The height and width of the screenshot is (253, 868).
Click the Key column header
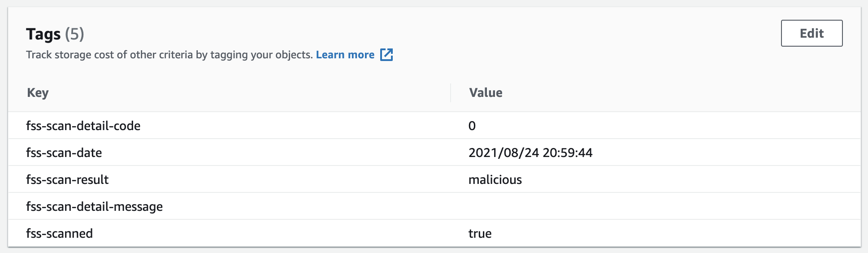(38, 93)
